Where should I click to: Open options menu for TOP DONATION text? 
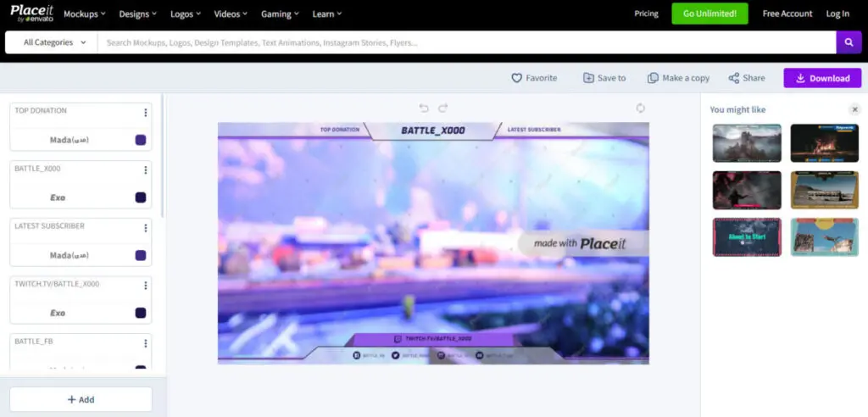point(146,113)
